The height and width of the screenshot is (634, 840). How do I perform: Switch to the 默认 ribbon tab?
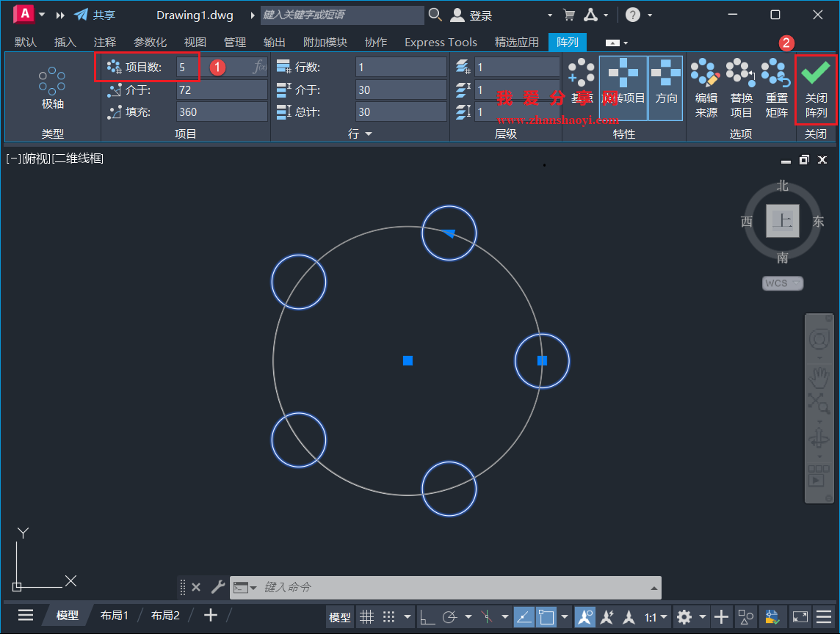25,42
